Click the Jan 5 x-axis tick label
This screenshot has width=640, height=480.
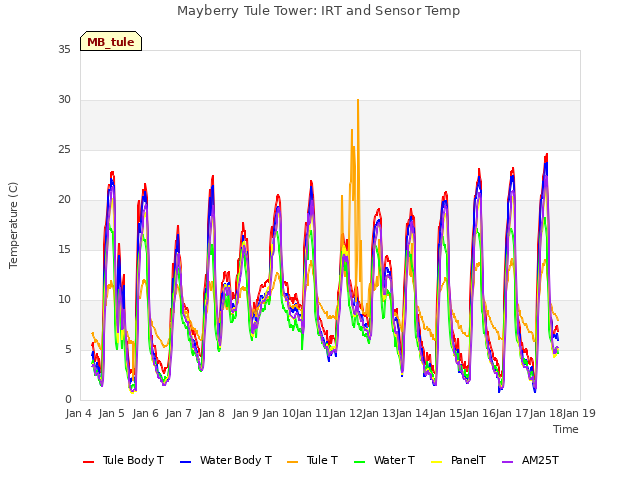(x=112, y=413)
